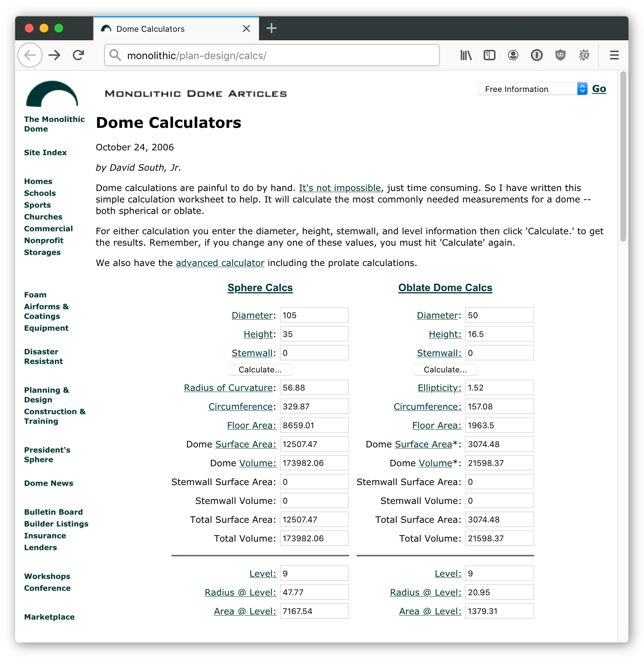Click the Sphere Calculate button
This screenshot has width=644, height=658.
coord(260,369)
